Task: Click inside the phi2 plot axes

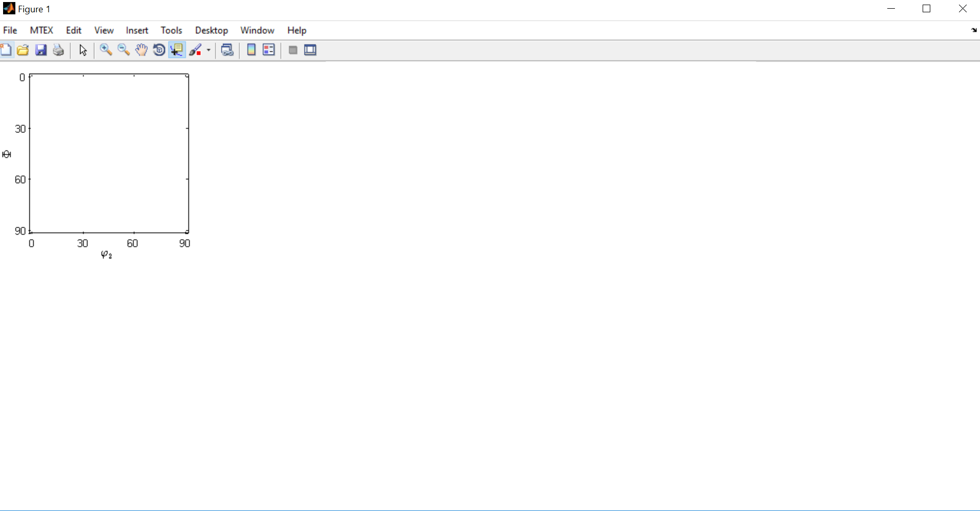Action: tap(109, 154)
